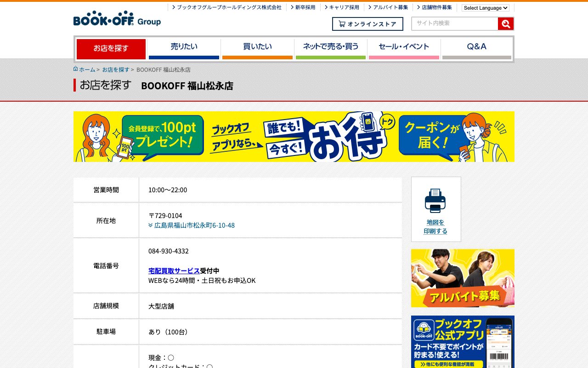
Task: Click the printer icon for map printing
Action: [x=435, y=201]
